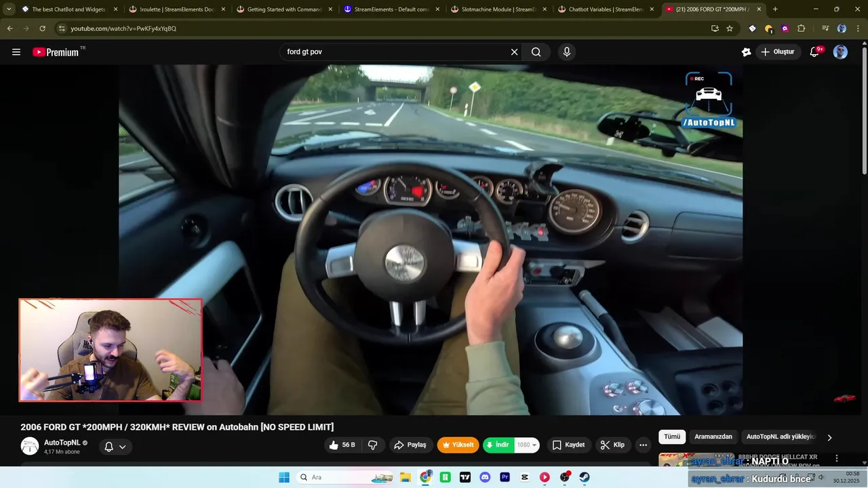Click the install app icon in address bar
The height and width of the screenshot is (488, 868).
pyautogui.click(x=715, y=28)
